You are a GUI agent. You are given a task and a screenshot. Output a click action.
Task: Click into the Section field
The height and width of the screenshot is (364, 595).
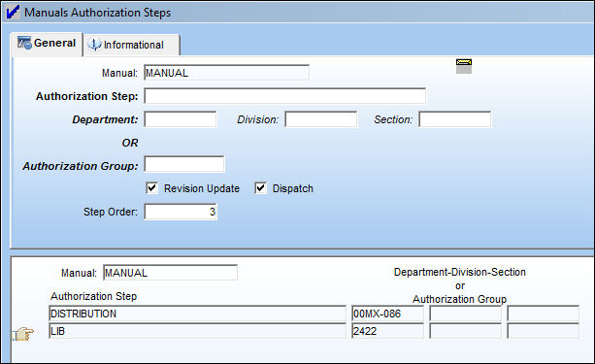point(455,119)
